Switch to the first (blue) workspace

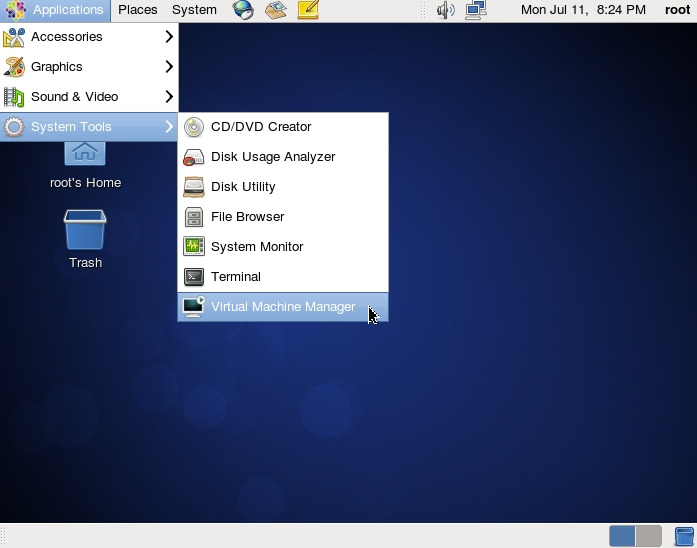(622, 536)
